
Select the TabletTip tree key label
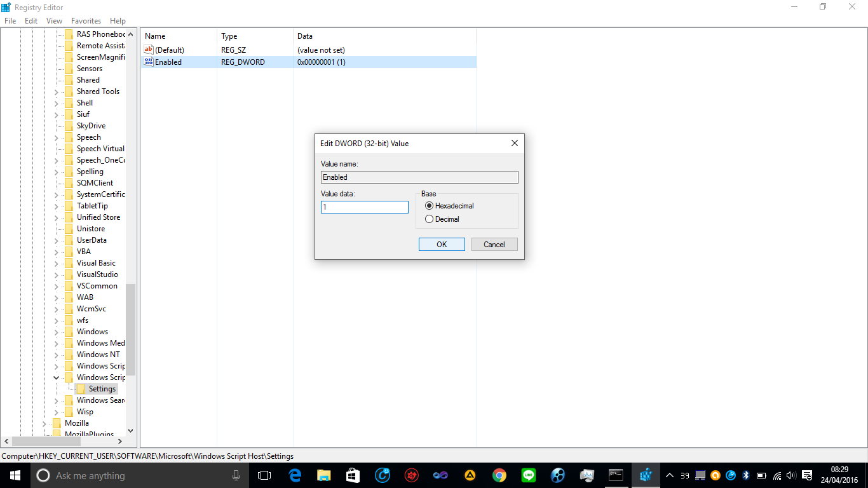click(92, 206)
